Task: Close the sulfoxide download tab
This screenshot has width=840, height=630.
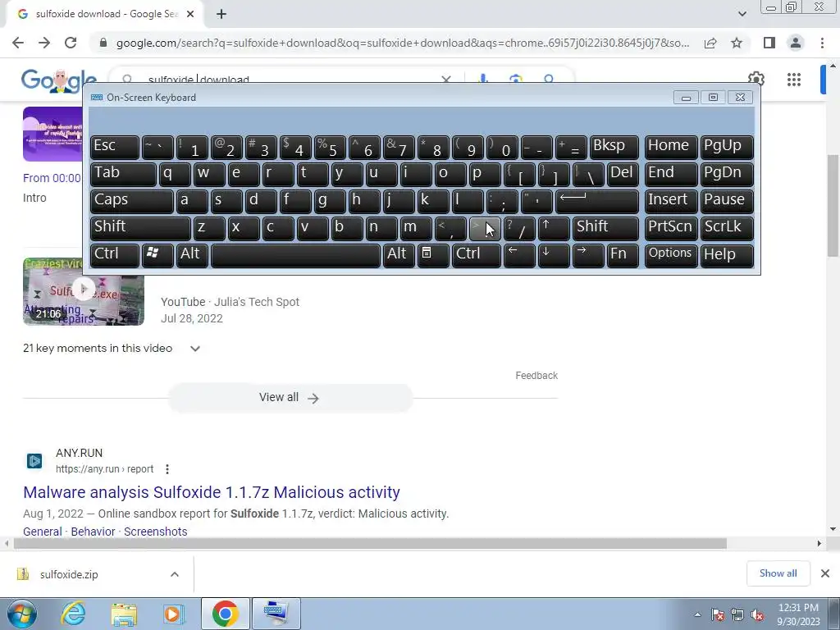Action: (x=190, y=14)
